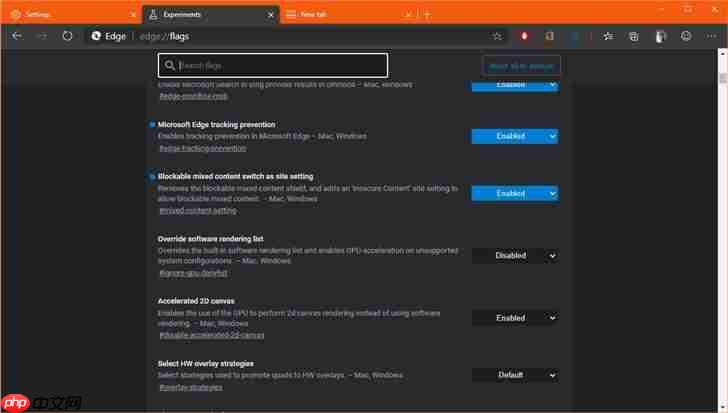Open the Favorites list star-with-lines icon
This screenshot has height=413, width=728.
608,36
